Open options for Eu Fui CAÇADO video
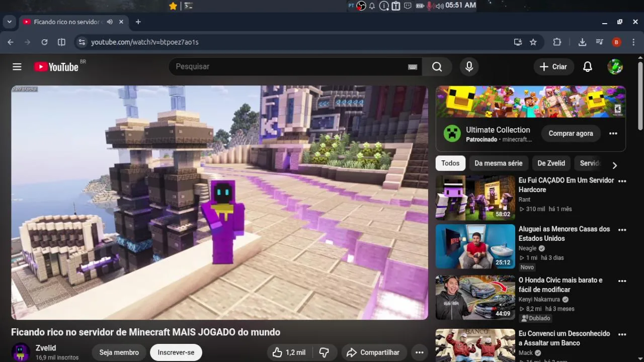The height and width of the screenshot is (362, 644). (x=622, y=181)
